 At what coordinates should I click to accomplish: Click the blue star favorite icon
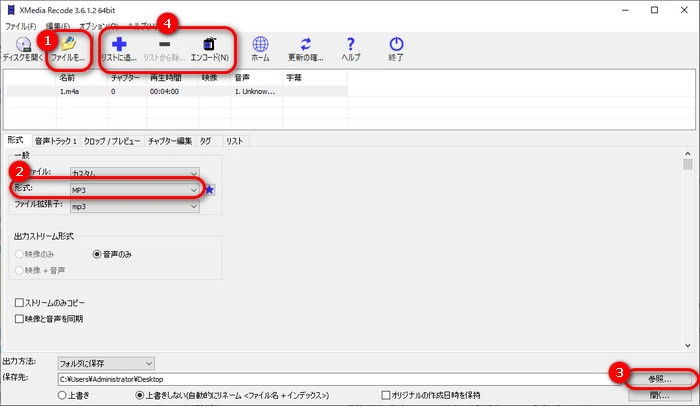click(209, 190)
